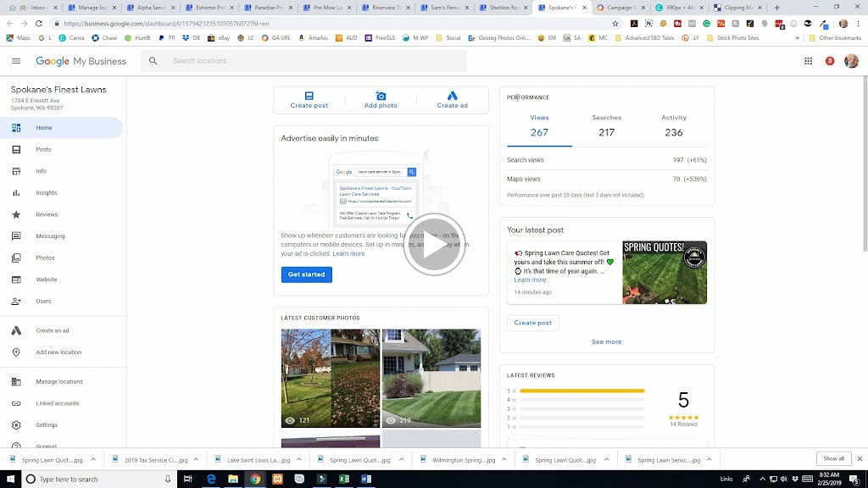This screenshot has height=488, width=868.
Task: Open Word from the taskbar
Action: click(x=366, y=480)
